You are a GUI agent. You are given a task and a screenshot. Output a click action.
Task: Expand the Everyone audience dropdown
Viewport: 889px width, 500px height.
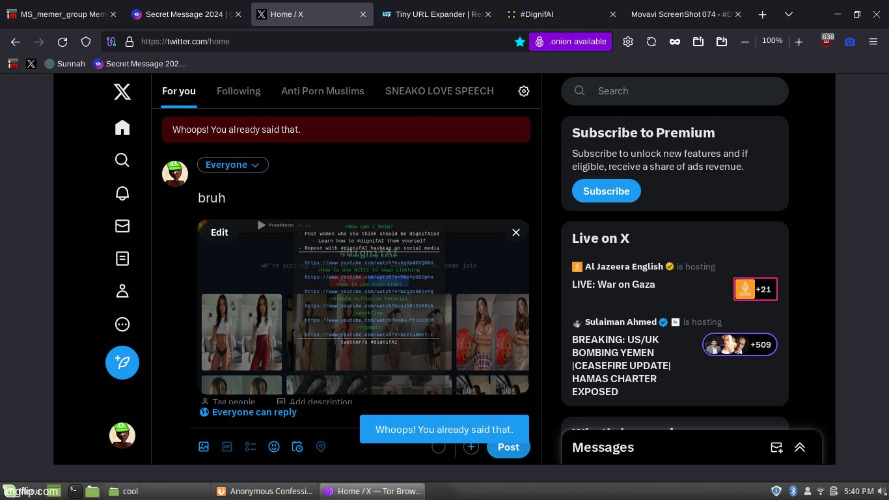tap(232, 165)
